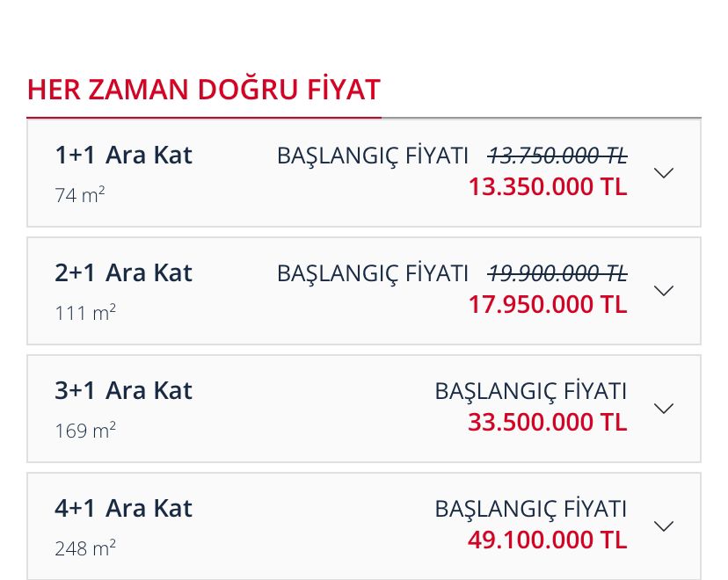Click the HER ZAMAN DOĞRU FİYAT heading
Screen dimensions: 728x580
click(x=204, y=90)
